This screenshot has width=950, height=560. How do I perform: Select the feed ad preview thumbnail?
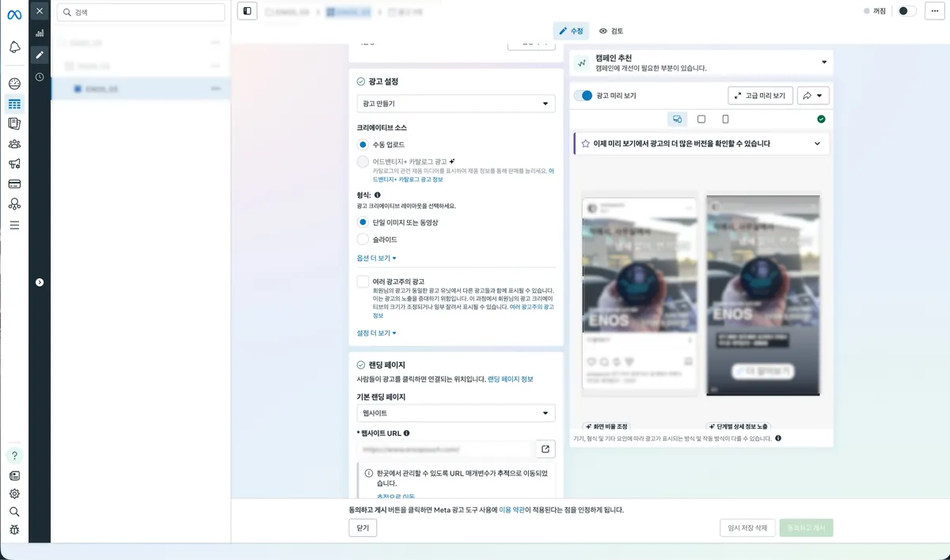pyautogui.click(x=640, y=295)
